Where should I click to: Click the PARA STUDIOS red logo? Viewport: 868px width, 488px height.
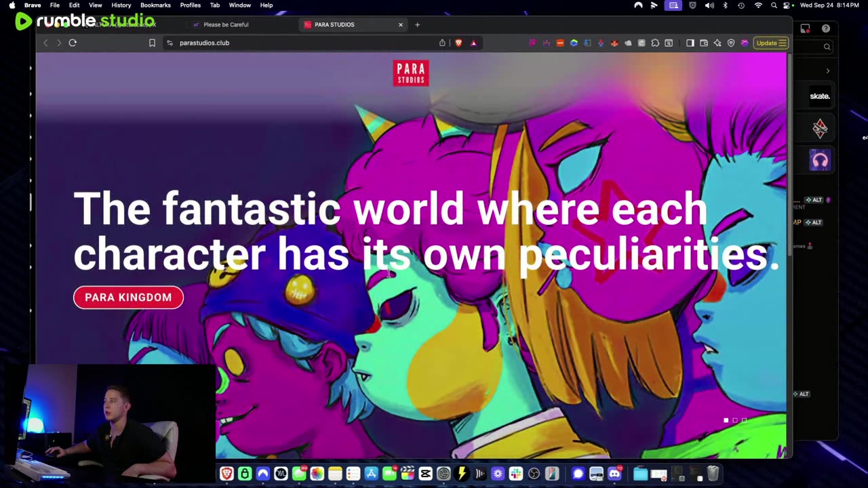pyautogui.click(x=411, y=73)
